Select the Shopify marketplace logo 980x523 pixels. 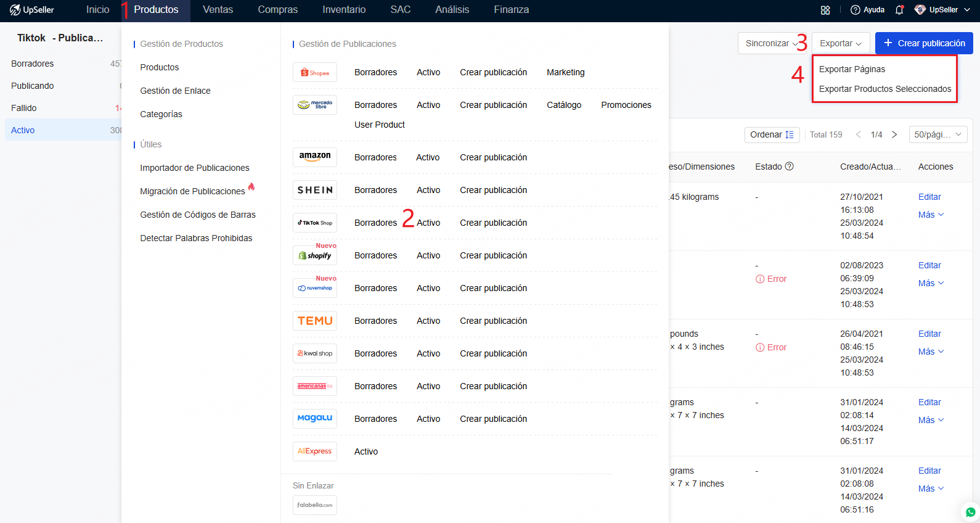coord(315,255)
